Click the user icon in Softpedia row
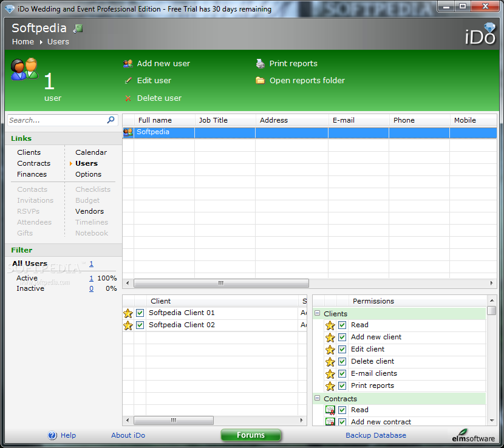The height and width of the screenshot is (448, 504). click(128, 132)
